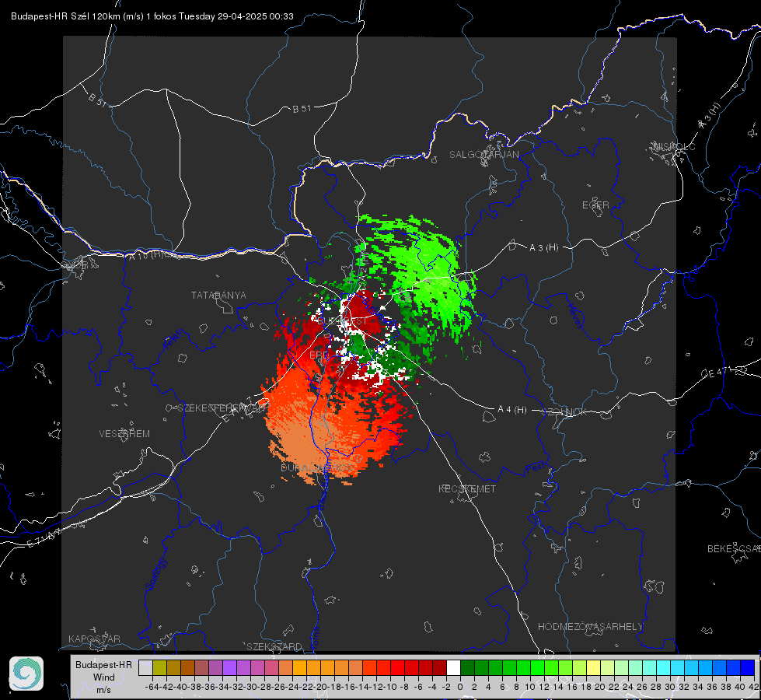The width and height of the screenshot is (761, 700).
Task: Click the blue 'Fejér' county label
Action: coord(174,340)
